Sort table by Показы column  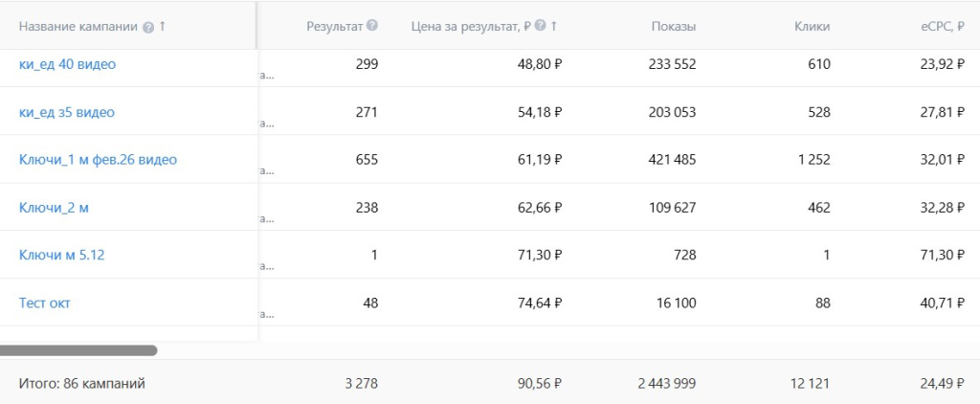pos(674,26)
